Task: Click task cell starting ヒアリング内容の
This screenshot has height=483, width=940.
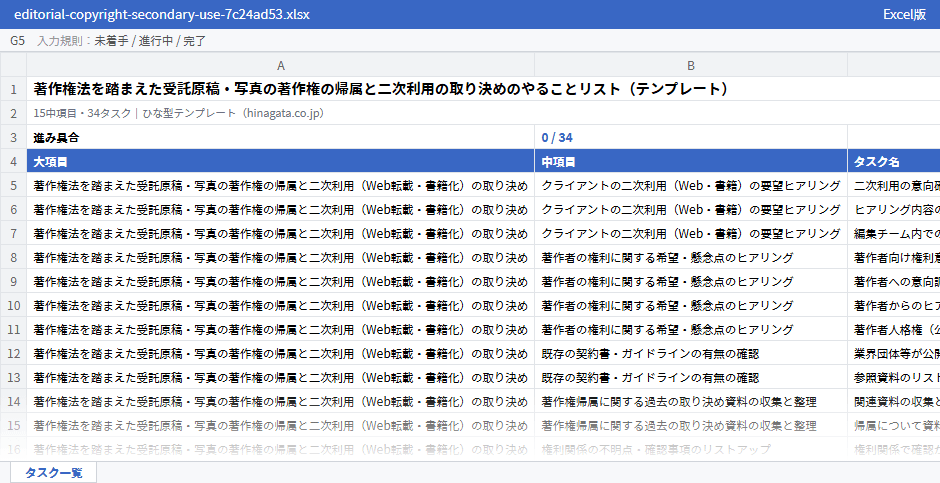Action: (x=894, y=209)
